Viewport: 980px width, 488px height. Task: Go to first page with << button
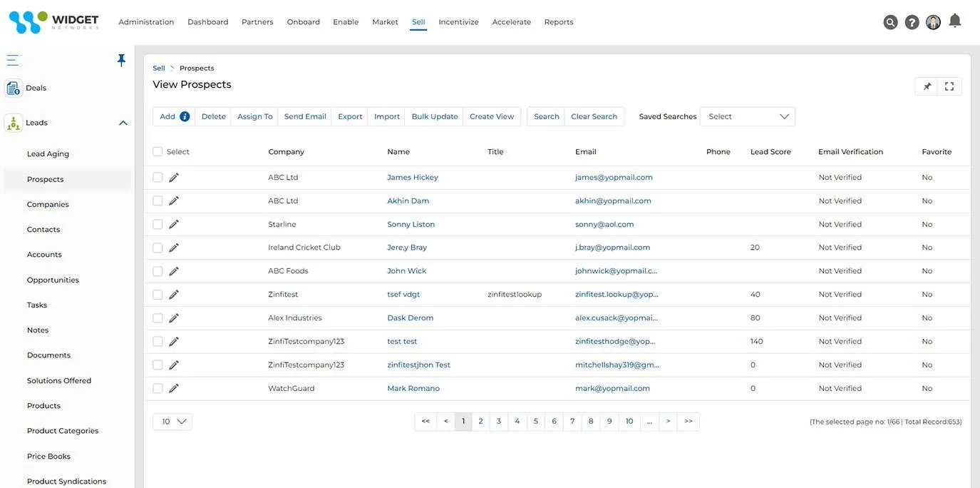[x=425, y=422]
